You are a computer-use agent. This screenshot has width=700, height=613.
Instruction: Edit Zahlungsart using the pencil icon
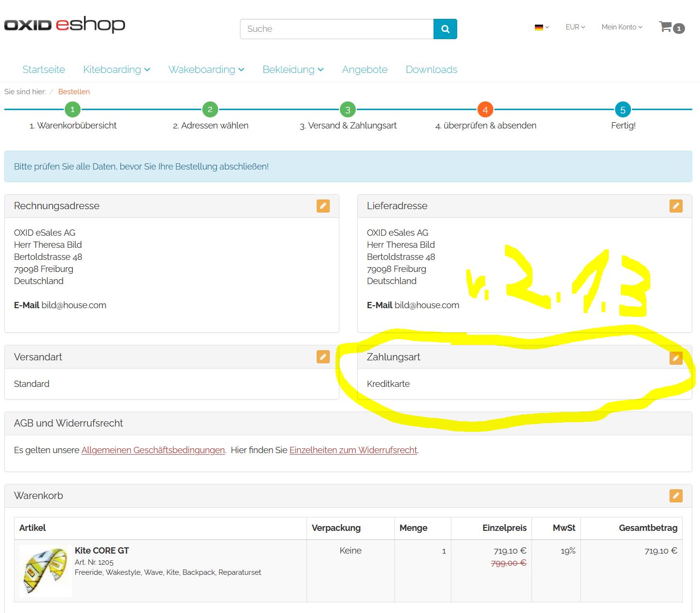click(676, 358)
